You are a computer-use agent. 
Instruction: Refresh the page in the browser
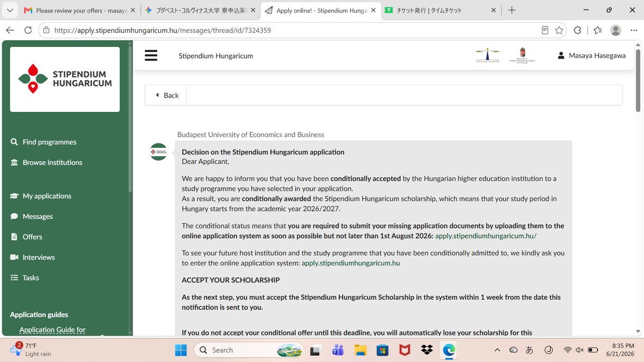tap(28, 30)
